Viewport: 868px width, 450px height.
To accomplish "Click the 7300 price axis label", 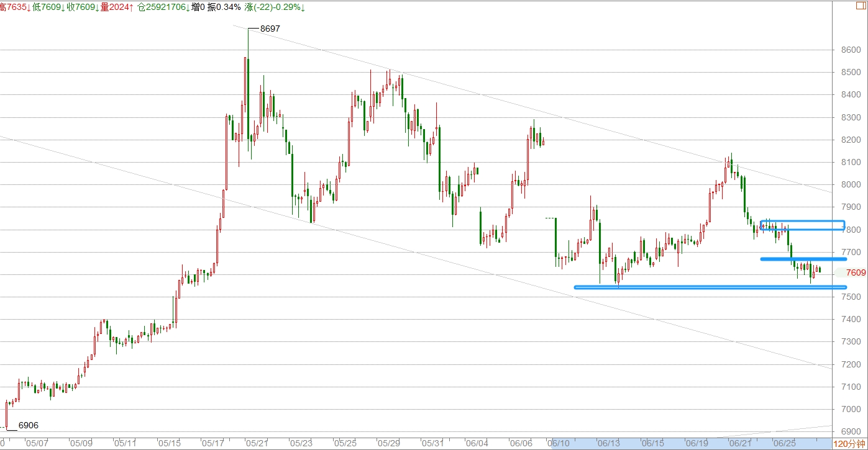I will [x=851, y=342].
